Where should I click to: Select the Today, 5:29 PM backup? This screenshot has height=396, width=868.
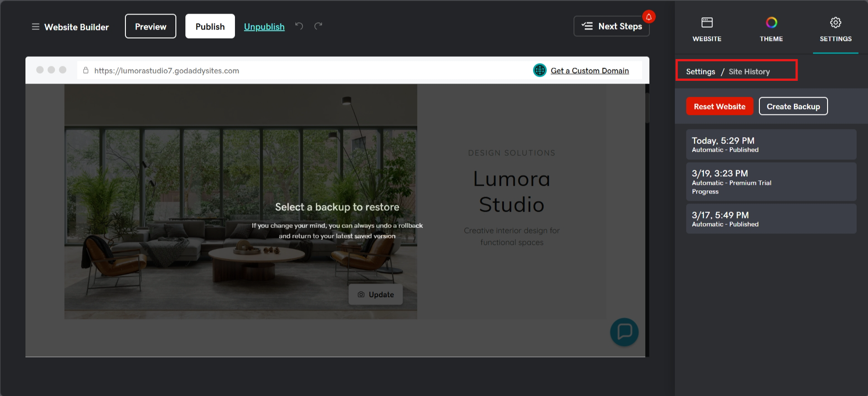(771, 144)
